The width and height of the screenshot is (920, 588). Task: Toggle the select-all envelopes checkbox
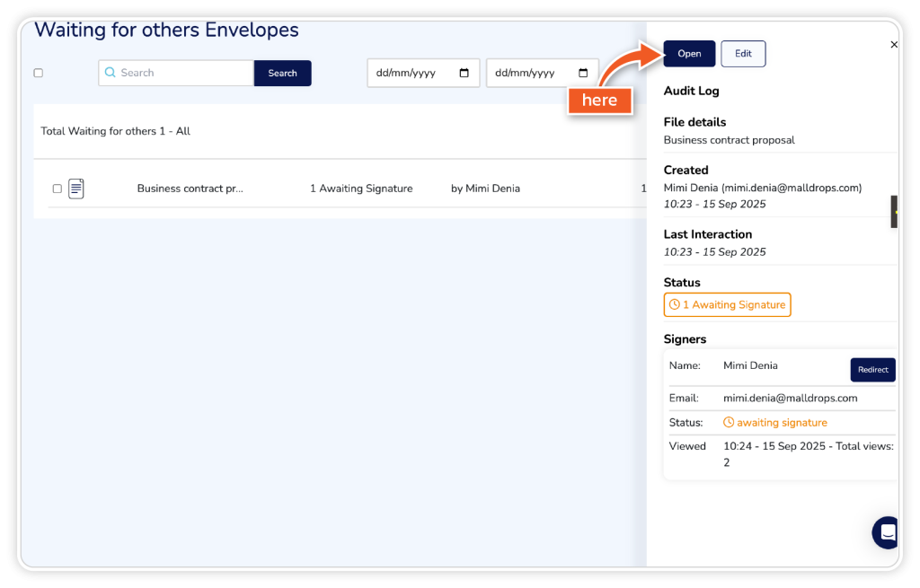[38, 73]
